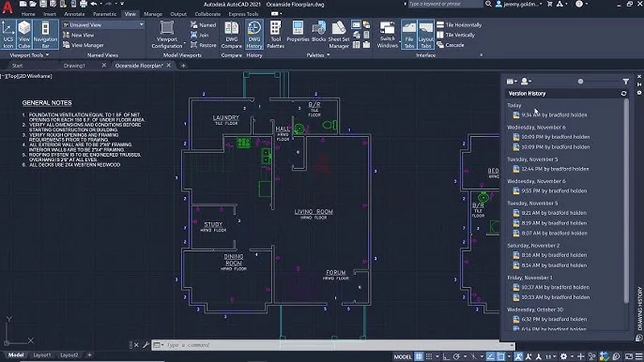644x362 pixels.
Task: Click the Restore viewports button
Action: pyautogui.click(x=204, y=45)
